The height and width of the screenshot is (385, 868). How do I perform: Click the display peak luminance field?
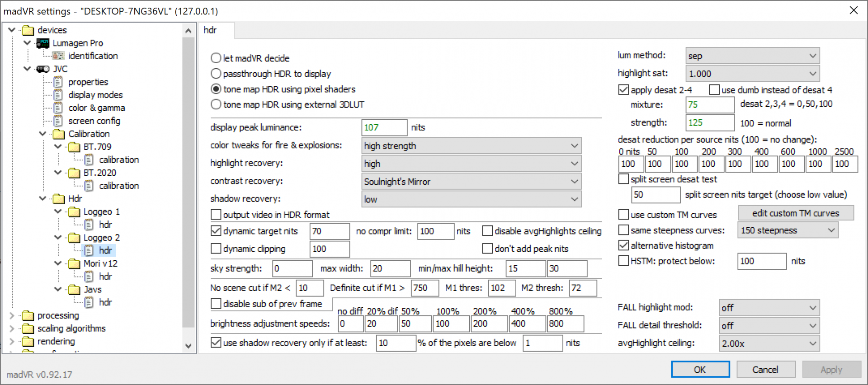coord(384,127)
